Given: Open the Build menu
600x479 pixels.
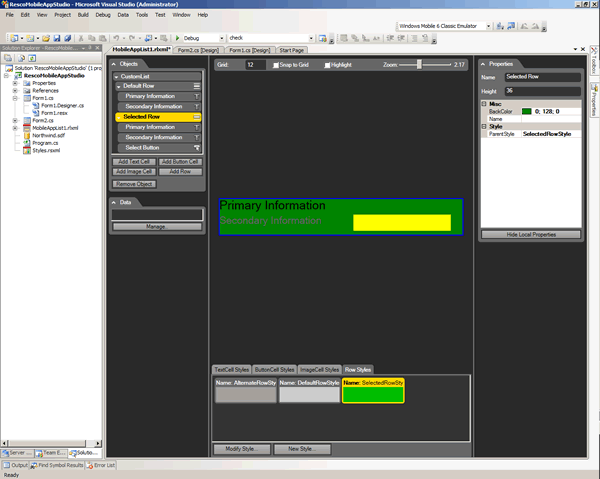Looking at the screenshot, I should tap(83, 15).
